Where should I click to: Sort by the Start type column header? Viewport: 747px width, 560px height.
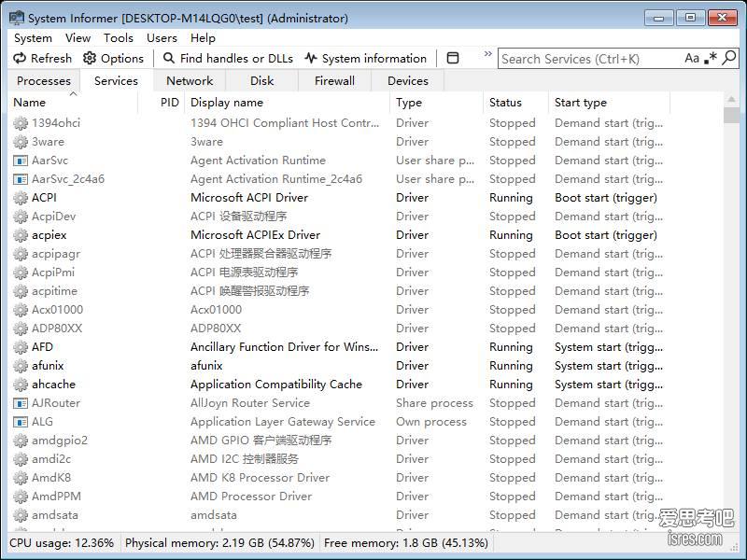click(610, 103)
